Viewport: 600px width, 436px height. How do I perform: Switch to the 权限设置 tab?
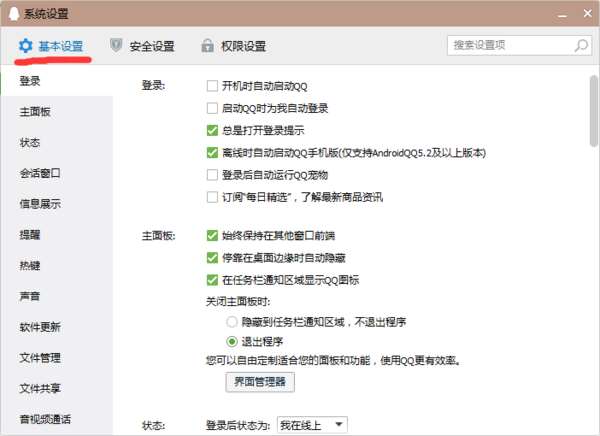click(233, 46)
